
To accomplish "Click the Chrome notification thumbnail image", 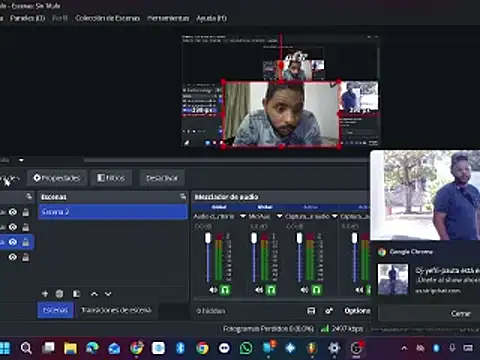I will [x=393, y=279].
